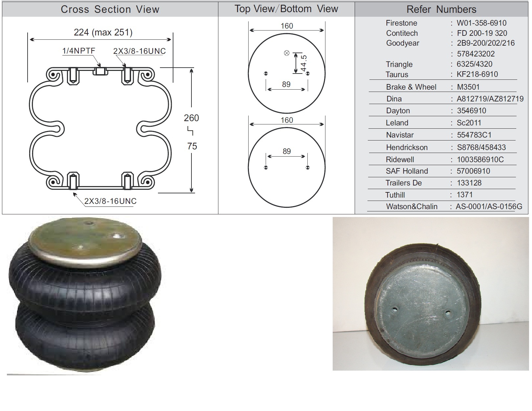The image size is (532, 411).
Task: Click the 44.5 offset dimension
Action: pyautogui.click(x=304, y=63)
